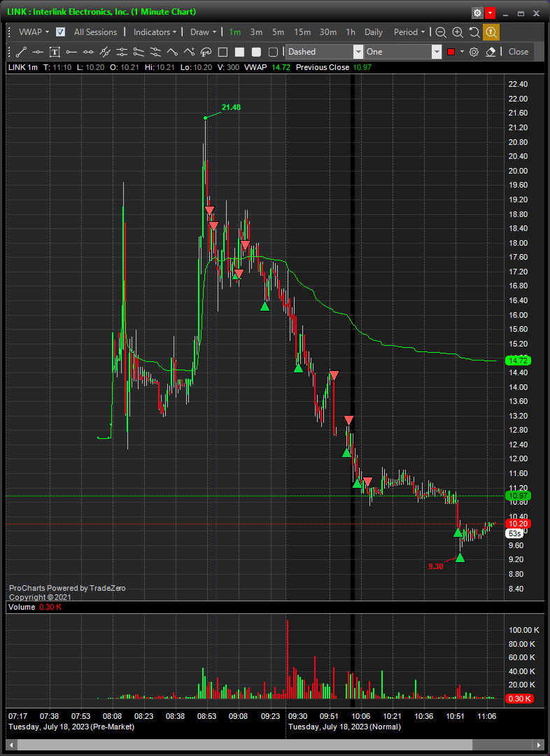550x756 pixels.
Task: Switch to the 15m timeframe
Action: click(302, 31)
